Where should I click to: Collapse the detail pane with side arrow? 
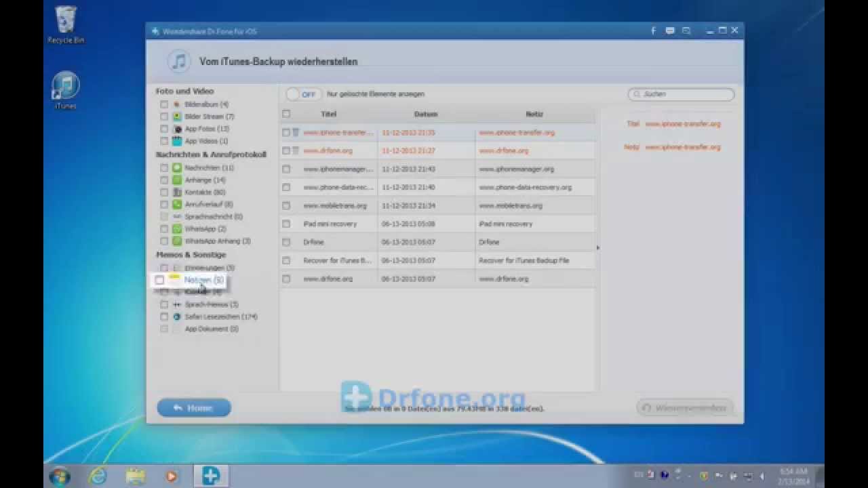tap(597, 247)
